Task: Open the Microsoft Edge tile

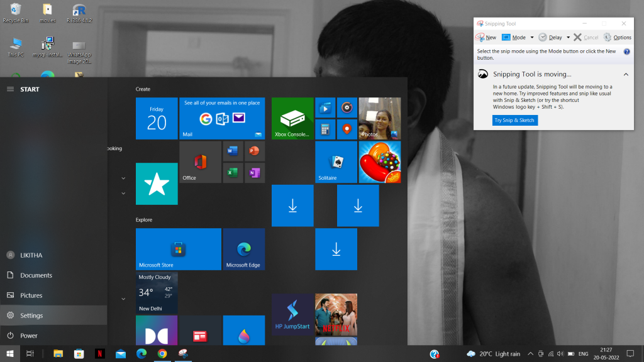Action: coord(243,249)
